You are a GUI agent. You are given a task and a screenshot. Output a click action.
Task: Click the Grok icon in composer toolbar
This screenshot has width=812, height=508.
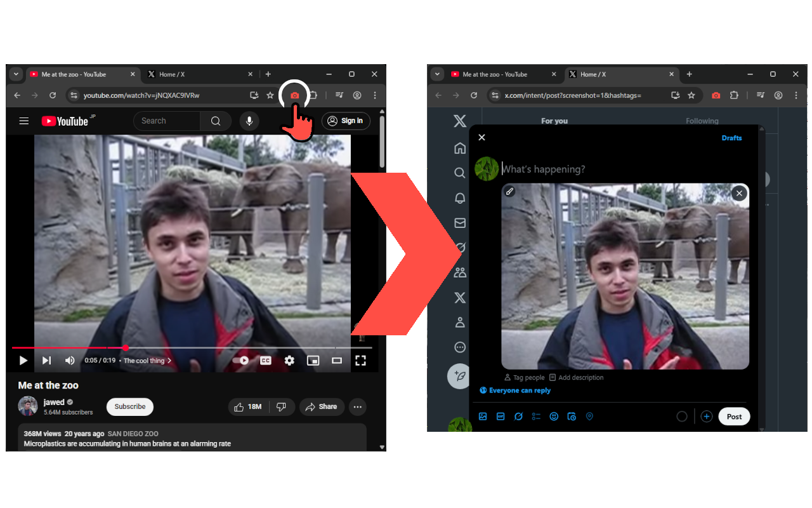[518, 417]
